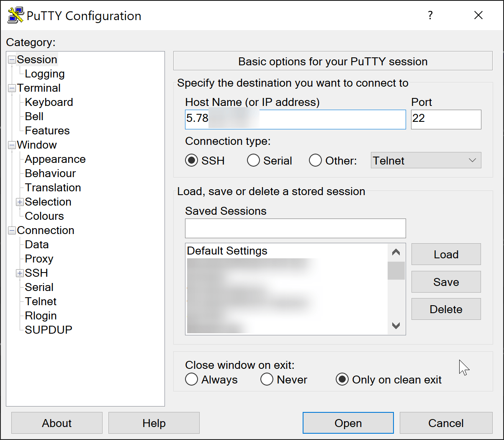Click the sessions list scrollbar thumb
The height and width of the screenshot is (440, 504).
click(x=396, y=270)
